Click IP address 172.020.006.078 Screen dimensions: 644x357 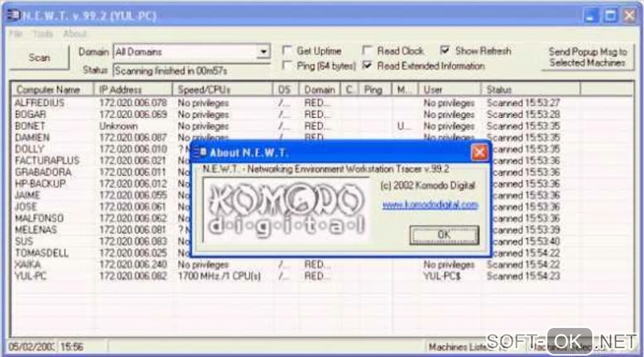[x=133, y=103]
